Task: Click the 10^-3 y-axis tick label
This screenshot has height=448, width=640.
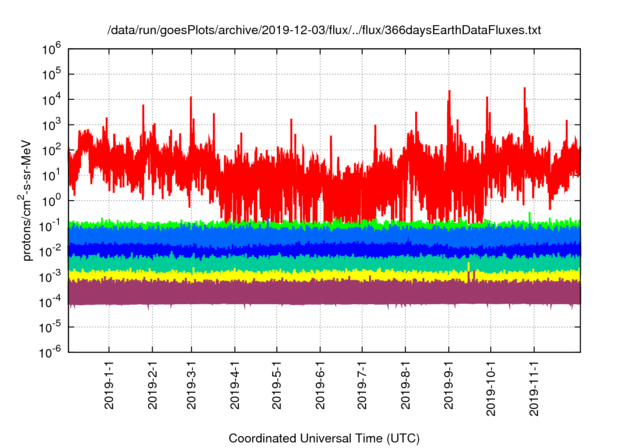Action: [51, 277]
